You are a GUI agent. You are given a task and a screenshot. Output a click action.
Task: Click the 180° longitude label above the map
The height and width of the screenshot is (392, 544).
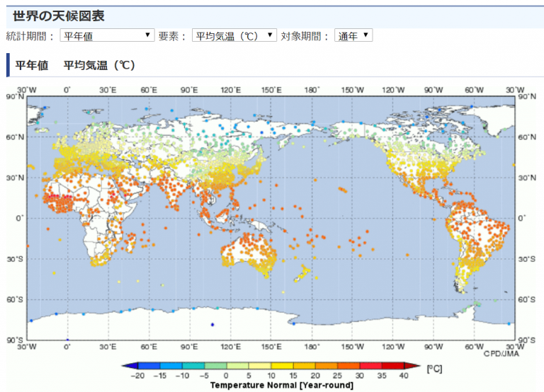[312, 90]
